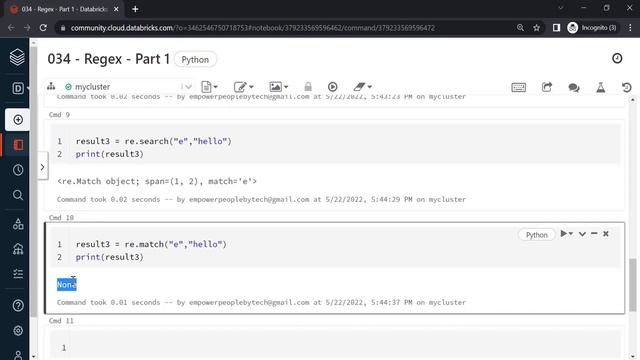Toggle browser side panel icon

point(556,28)
